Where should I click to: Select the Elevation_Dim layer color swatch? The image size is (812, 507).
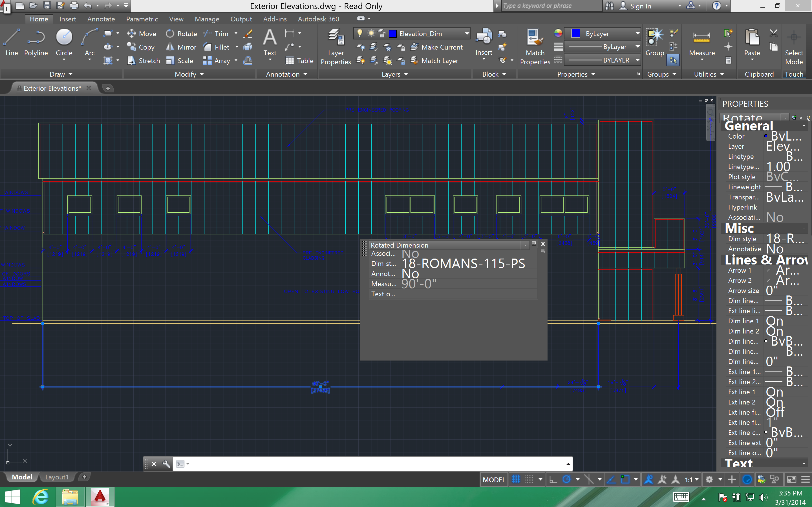tap(393, 33)
